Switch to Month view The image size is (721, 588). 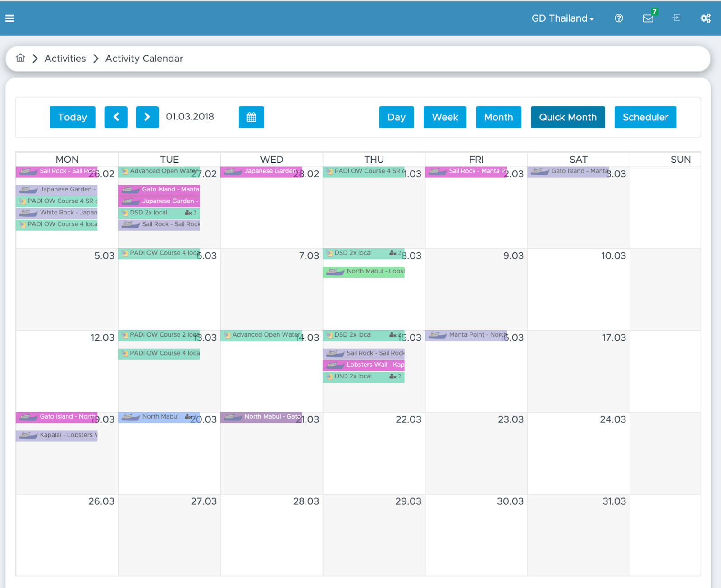coord(498,117)
